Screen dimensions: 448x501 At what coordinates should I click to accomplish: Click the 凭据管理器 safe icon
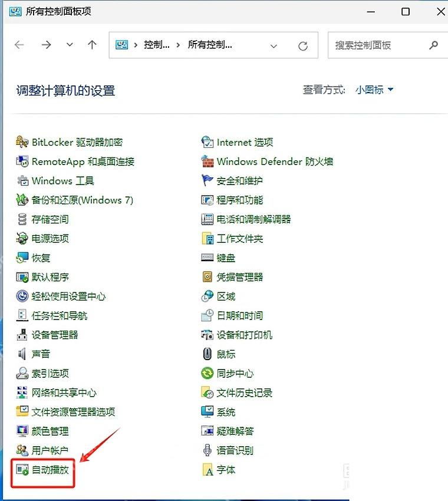pyautogui.click(x=207, y=277)
